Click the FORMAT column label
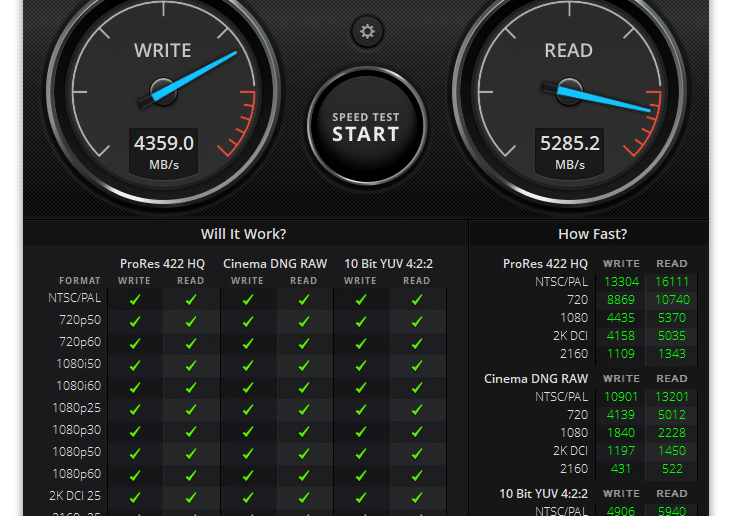The width and height of the screenshot is (732, 516). pos(80,281)
